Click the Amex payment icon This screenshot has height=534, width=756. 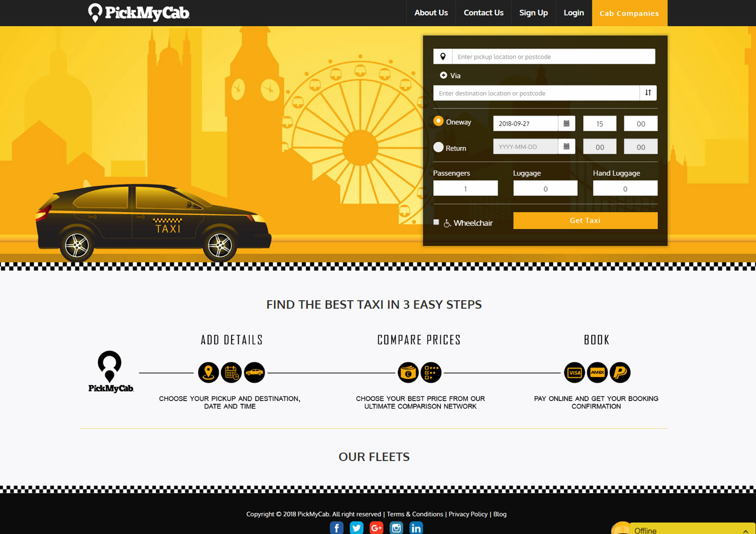pos(597,373)
